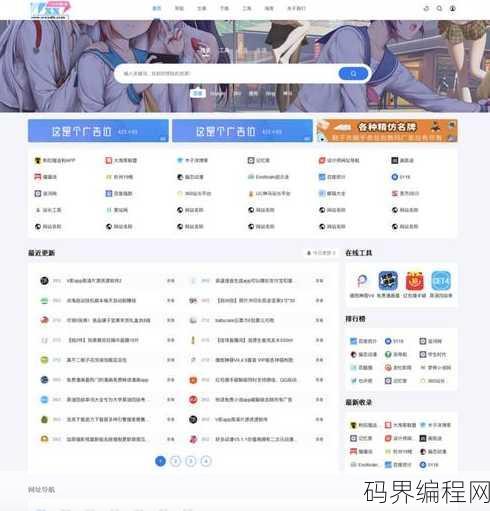Click the filled blue current page 1 button

160,461
